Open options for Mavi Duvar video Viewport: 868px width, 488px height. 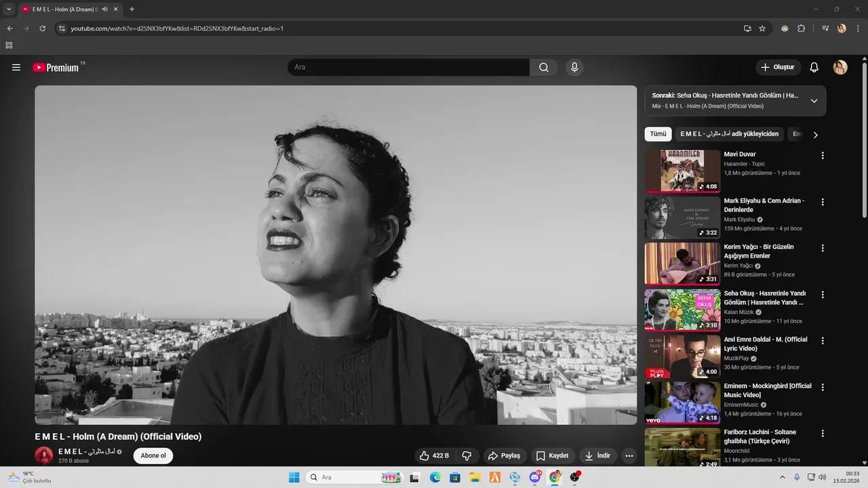pyautogui.click(x=823, y=156)
